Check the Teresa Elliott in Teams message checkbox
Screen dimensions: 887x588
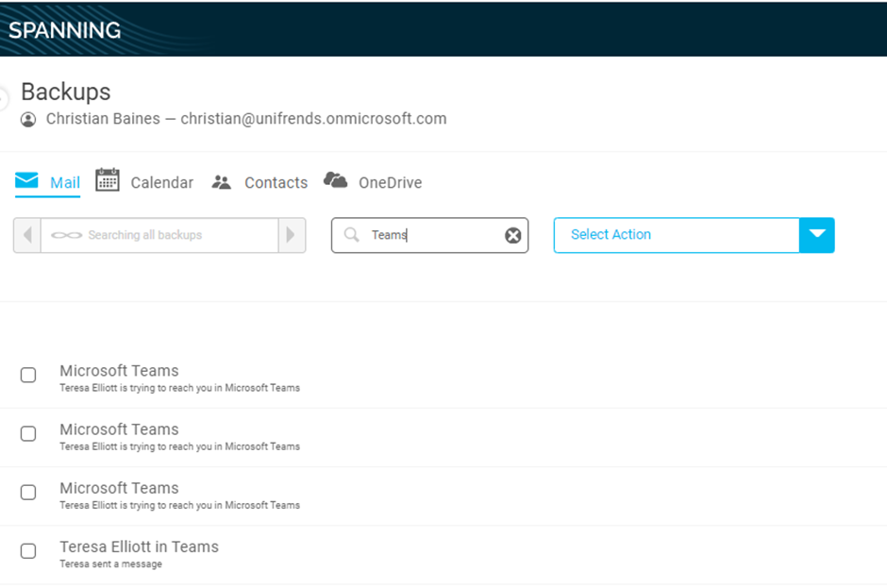click(x=28, y=550)
